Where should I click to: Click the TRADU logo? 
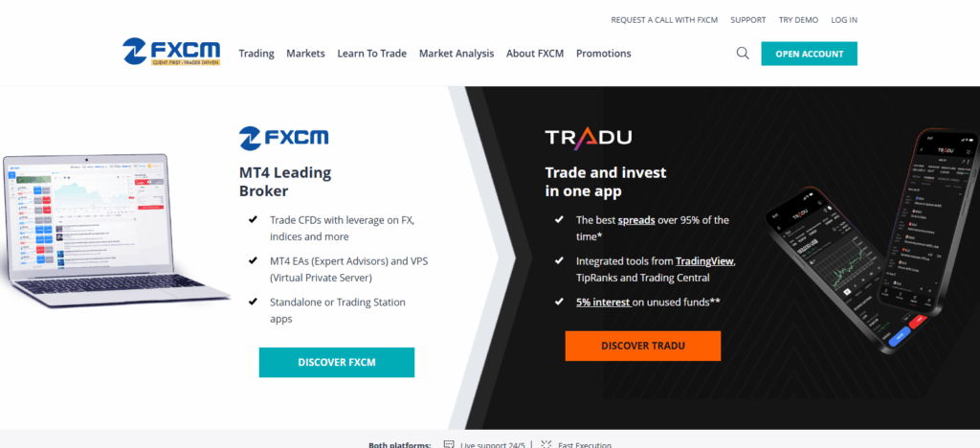coord(589,138)
